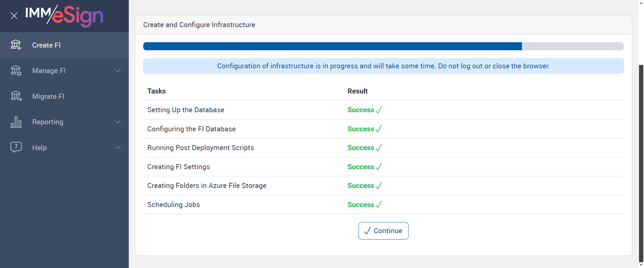Open the Create FI menu item

[46, 45]
